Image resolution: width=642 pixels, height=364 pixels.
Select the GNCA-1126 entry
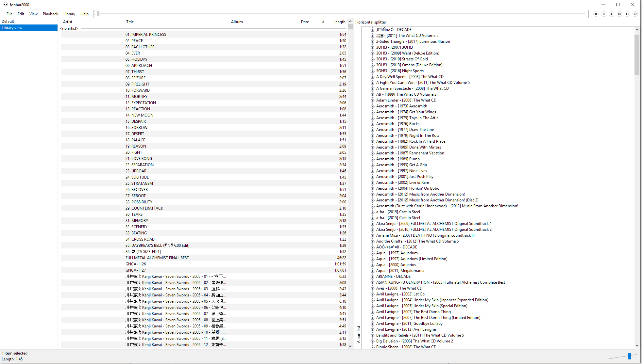pyautogui.click(x=204, y=264)
